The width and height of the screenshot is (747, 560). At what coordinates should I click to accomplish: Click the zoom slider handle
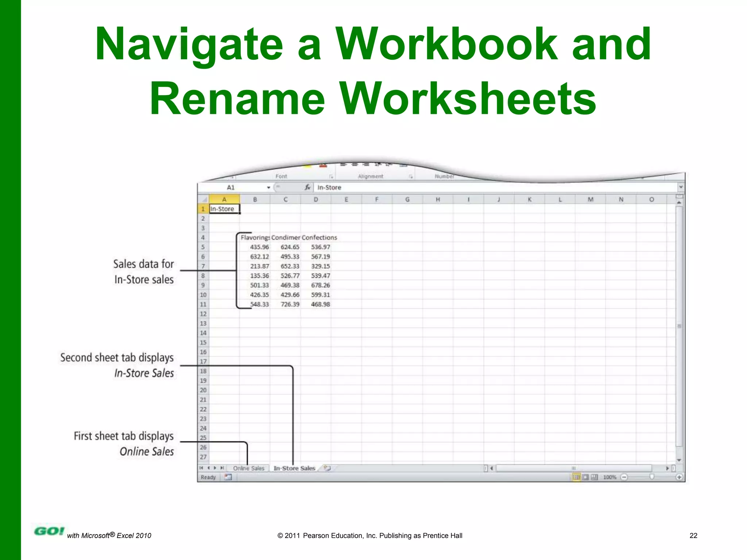pyautogui.click(x=652, y=477)
